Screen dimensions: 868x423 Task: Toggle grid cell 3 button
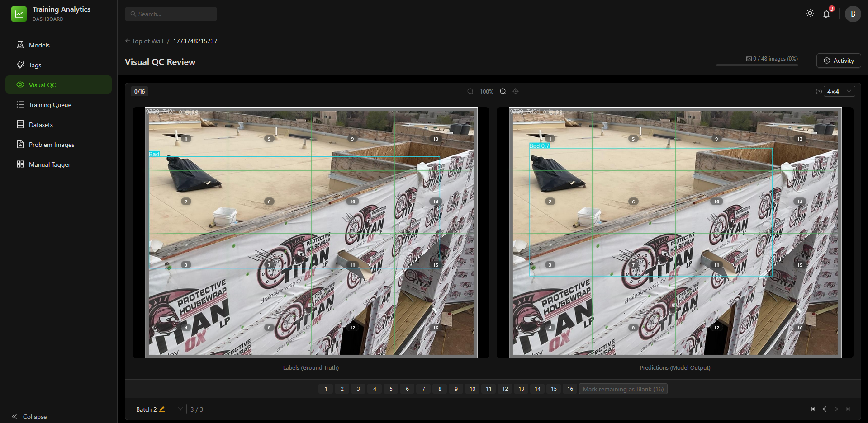(x=358, y=389)
